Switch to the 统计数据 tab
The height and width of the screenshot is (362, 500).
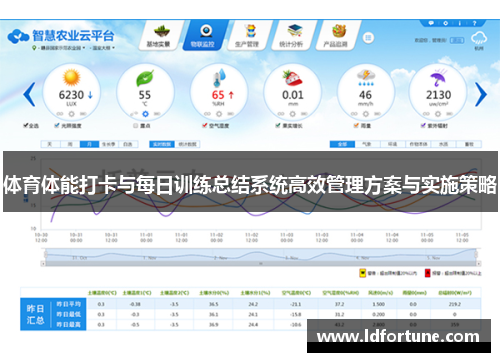pyautogui.click(x=187, y=144)
